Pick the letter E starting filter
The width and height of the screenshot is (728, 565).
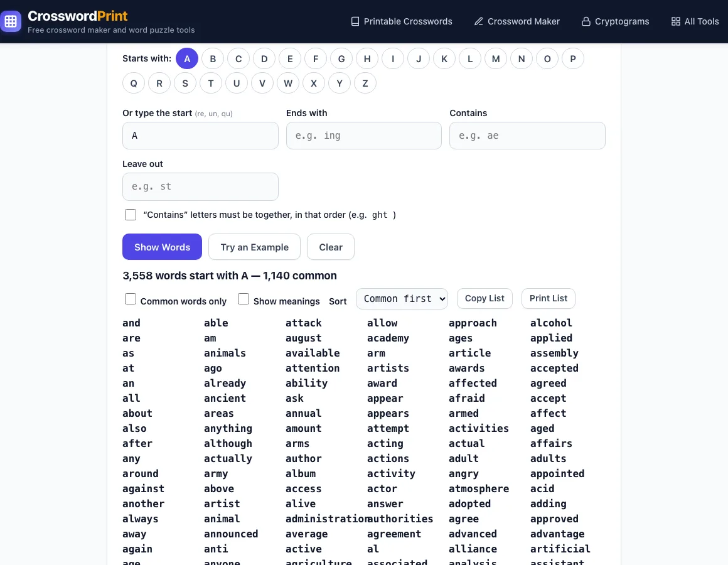click(290, 59)
